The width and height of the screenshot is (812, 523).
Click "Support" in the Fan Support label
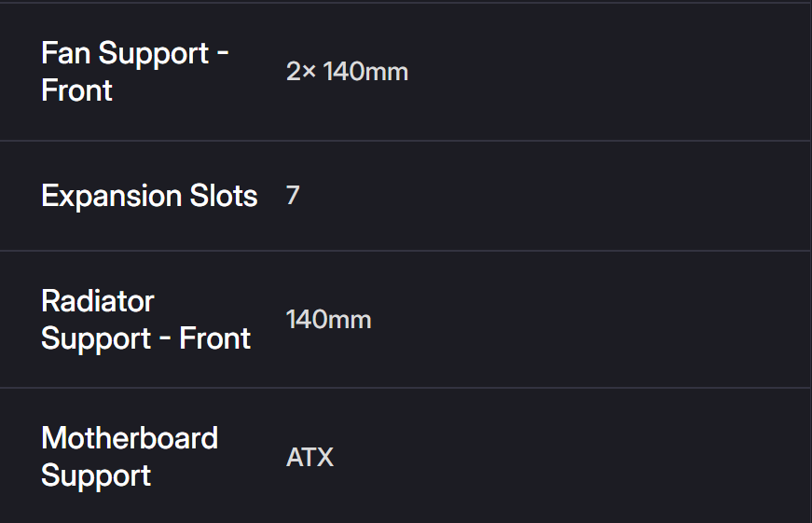pos(153,53)
